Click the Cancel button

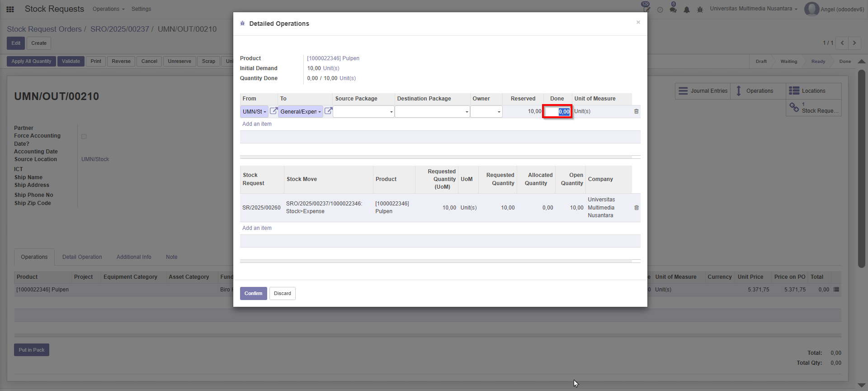[x=149, y=61]
